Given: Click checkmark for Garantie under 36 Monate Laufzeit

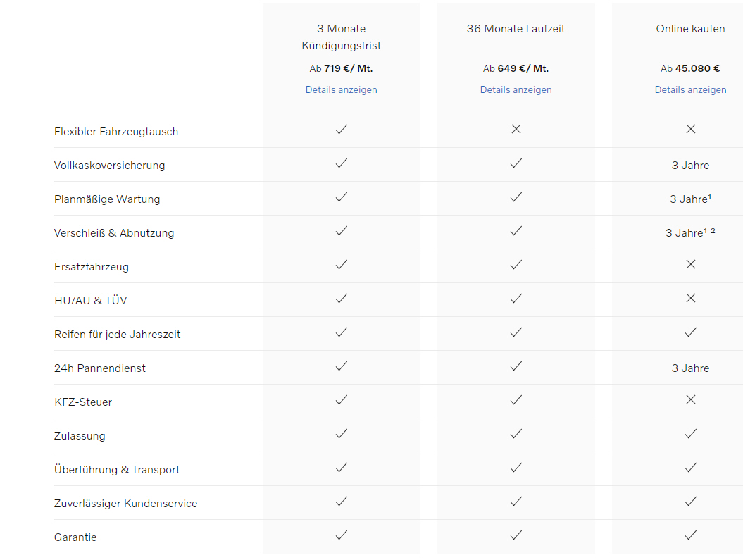Looking at the screenshot, I should 516,535.
